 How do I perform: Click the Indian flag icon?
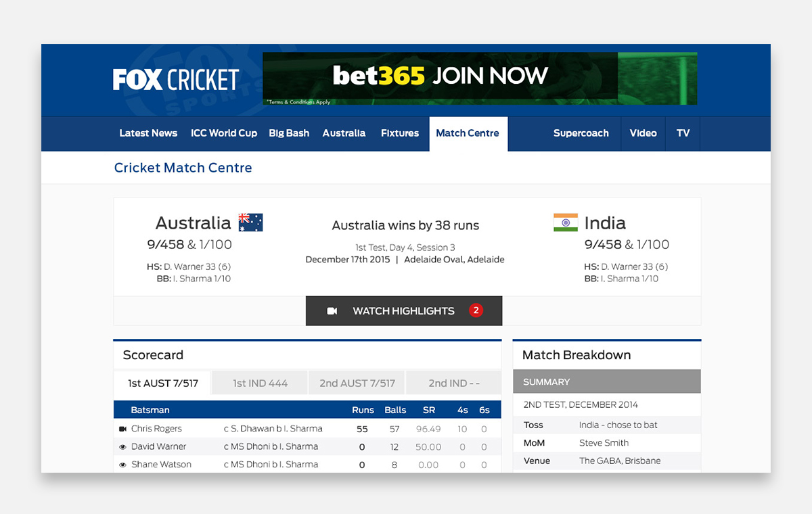pos(566,223)
